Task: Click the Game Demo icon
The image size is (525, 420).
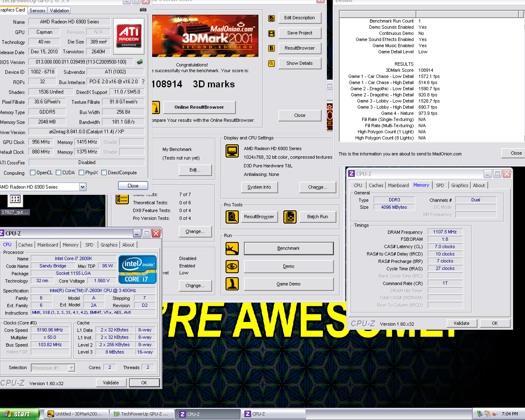Action: tap(232, 284)
